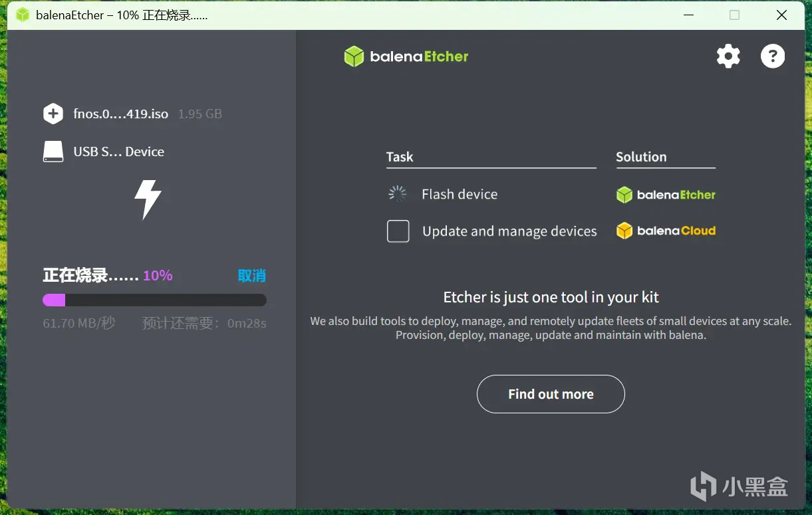Viewport: 812px width, 515px height.
Task: Click the balenaEtcher title bar app icon
Action: pos(23,15)
